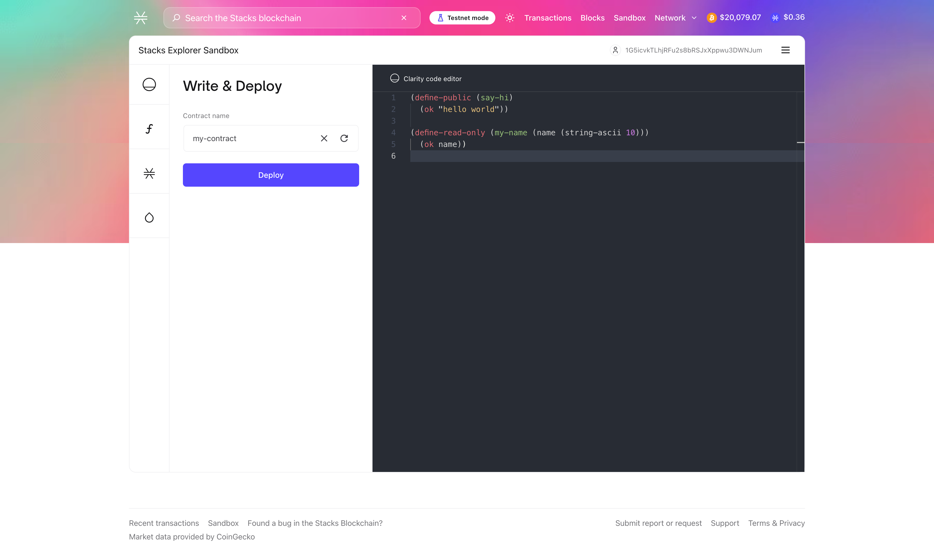Expand the Network dropdown
934x560 pixels.
670,18
